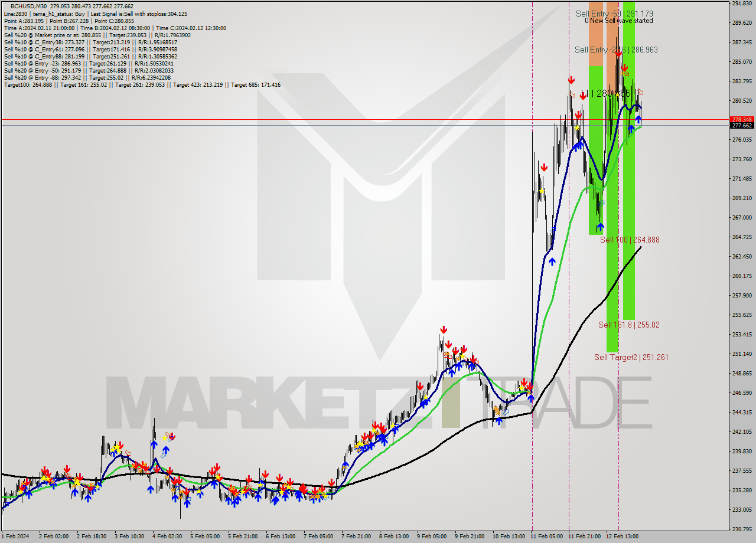Click the 282.795 price axis label

[742, 81]
